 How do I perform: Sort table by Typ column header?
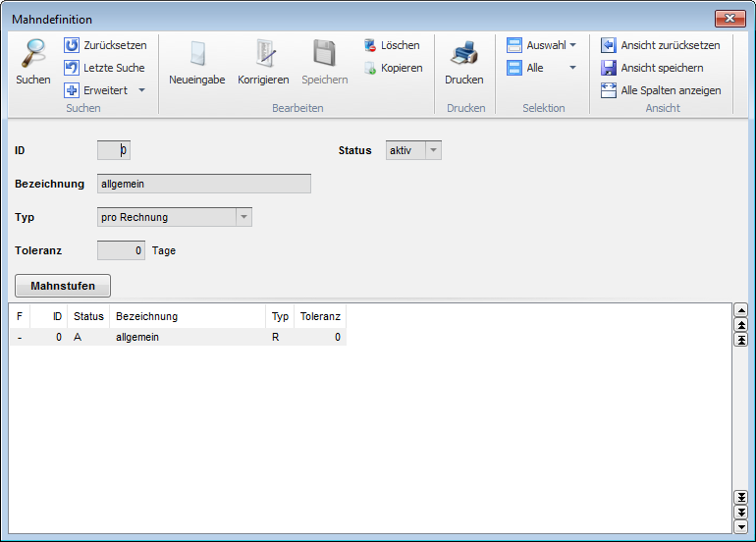tap(280, 316)
